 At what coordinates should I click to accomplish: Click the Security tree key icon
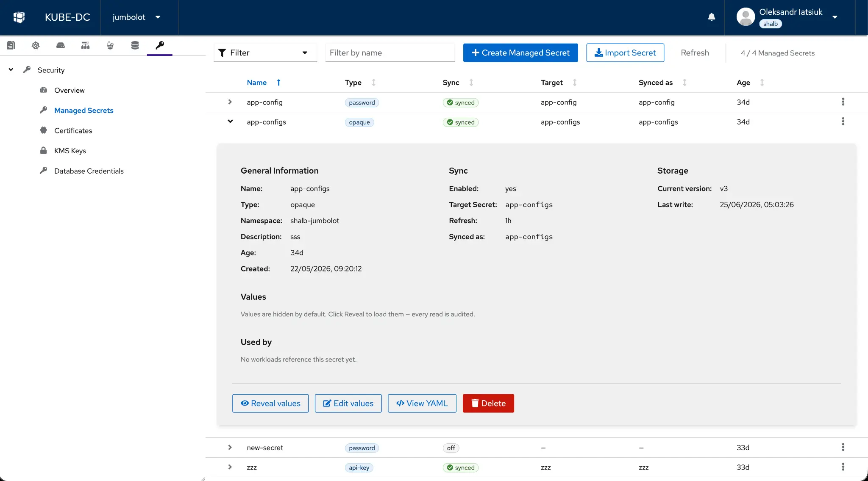[27, 69]
